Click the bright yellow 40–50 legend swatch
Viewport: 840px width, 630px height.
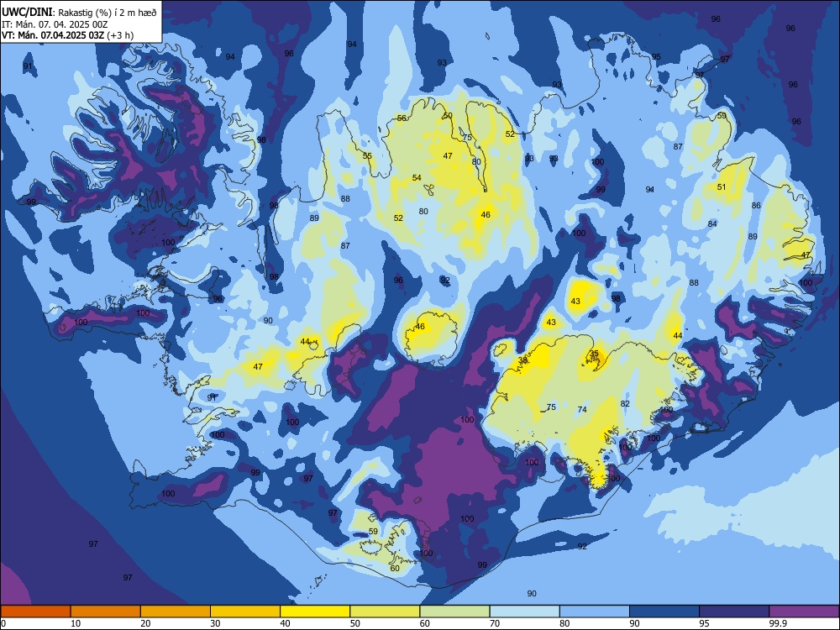pyautogui.click(x=315, y=612)
